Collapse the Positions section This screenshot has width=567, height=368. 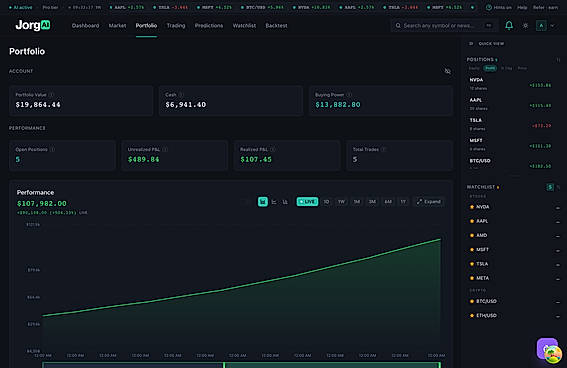tap(558, 60)
